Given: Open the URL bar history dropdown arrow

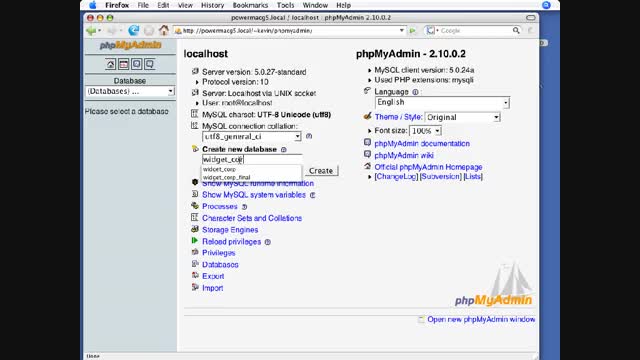Looking at the screenshot, I should point(402,31).
